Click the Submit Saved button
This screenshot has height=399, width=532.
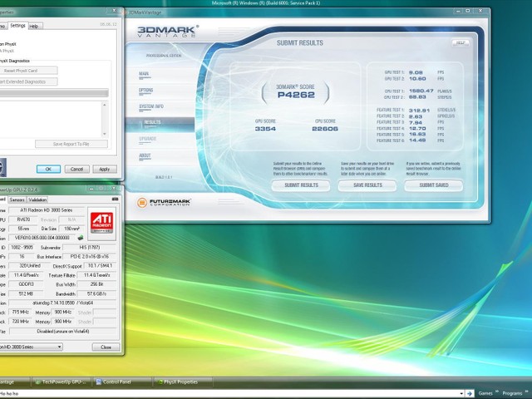[x=434, y=185]
